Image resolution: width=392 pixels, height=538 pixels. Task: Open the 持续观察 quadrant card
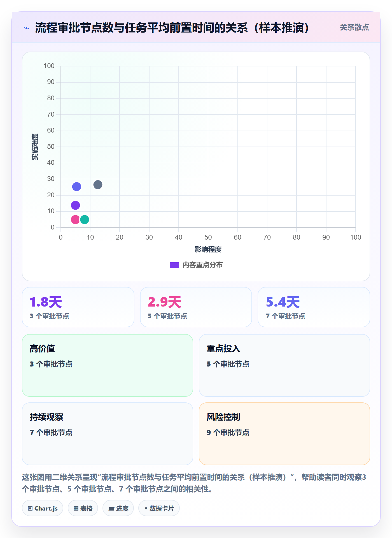108,434
